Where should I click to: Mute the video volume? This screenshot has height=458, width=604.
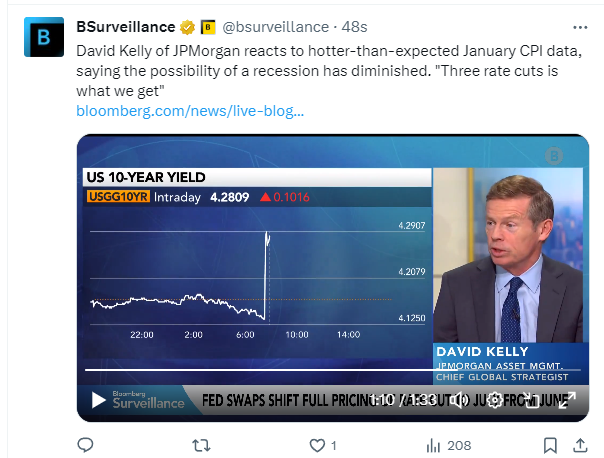click(459, 400)
